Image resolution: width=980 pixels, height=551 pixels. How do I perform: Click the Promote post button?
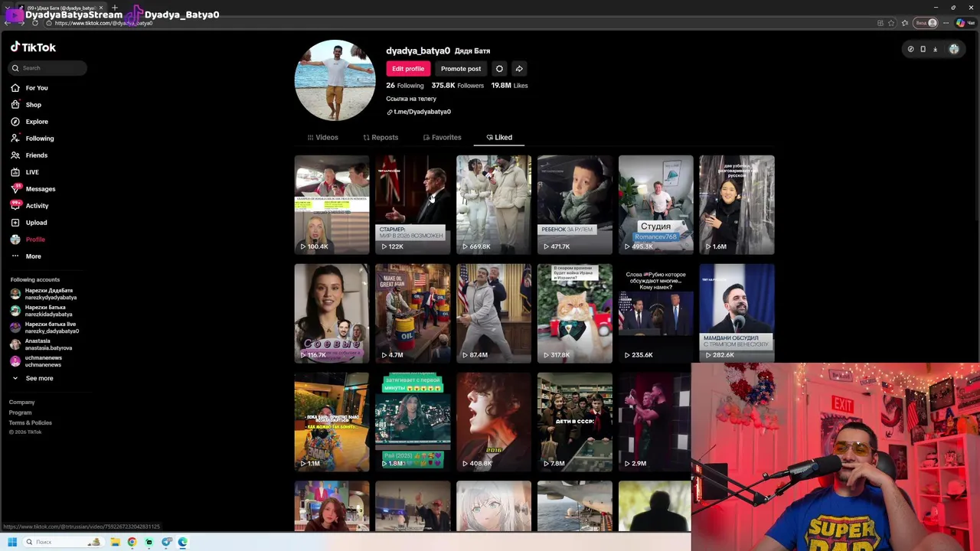[x=461, y=69]
